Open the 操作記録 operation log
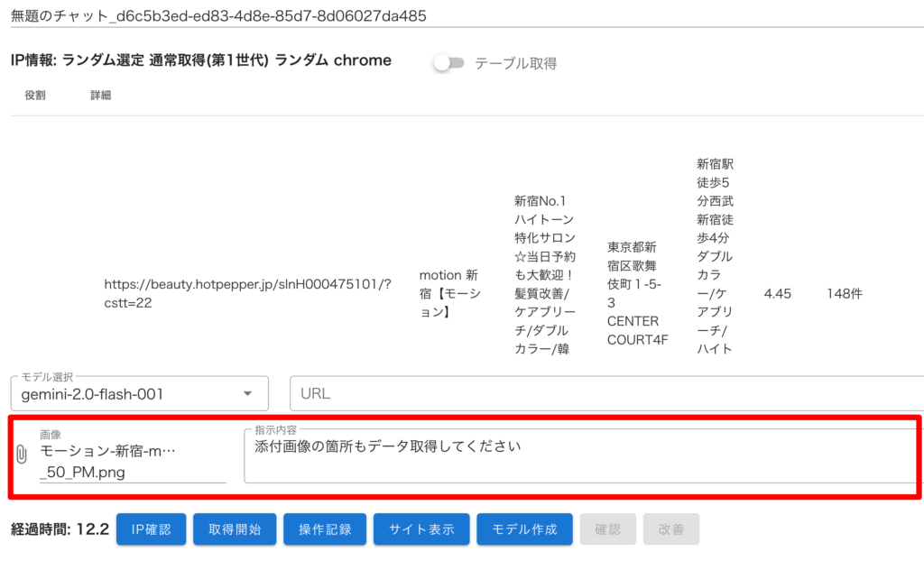This screenshot has height=570, width=924. [324, 529]
